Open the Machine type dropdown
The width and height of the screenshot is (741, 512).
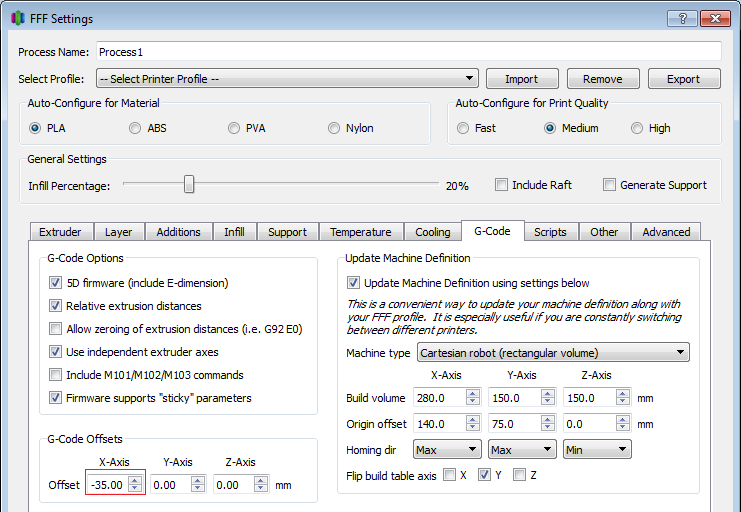(553, 353)
